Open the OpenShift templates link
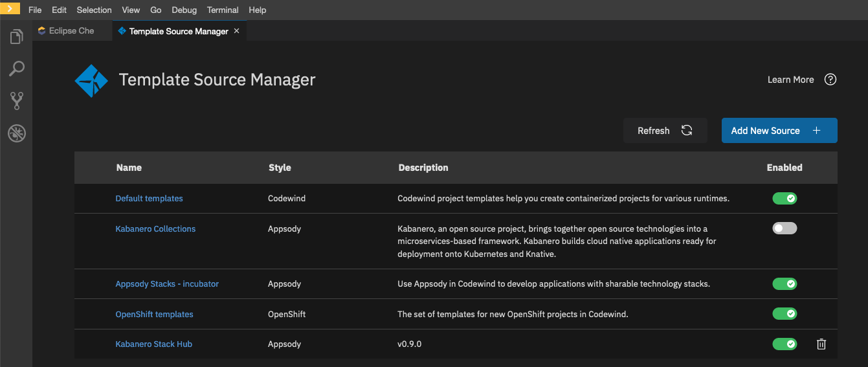868x367 pixels. (x=154, y=314)
